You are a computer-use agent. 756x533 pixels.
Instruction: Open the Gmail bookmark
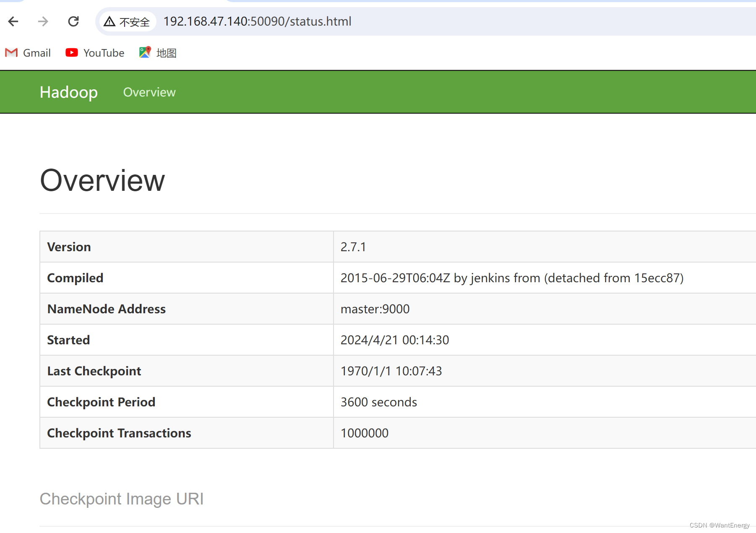[28, 53]
